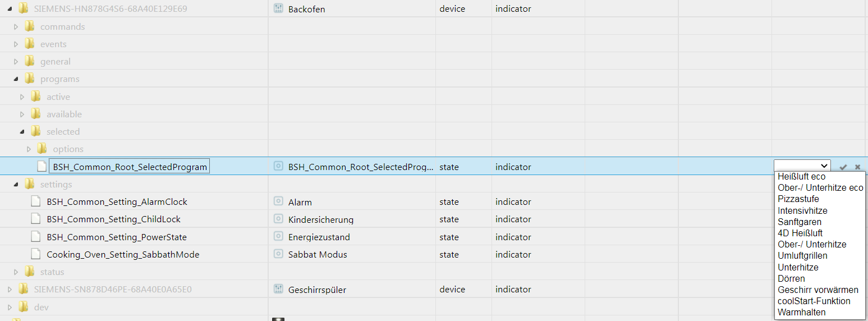Viewport: 868px width, 321px height.
Task: Click the file icon for BSH_Common_Setting_PowerState
Action: point(36,237)
